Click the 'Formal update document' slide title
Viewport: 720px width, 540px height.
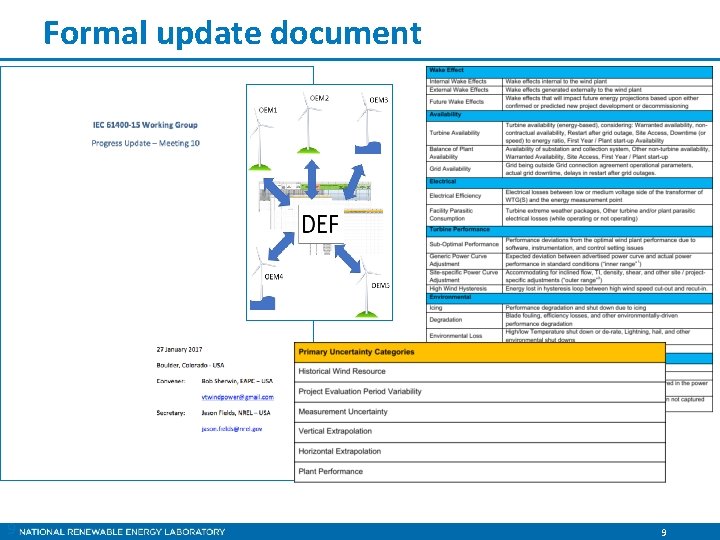click(232, 33)
